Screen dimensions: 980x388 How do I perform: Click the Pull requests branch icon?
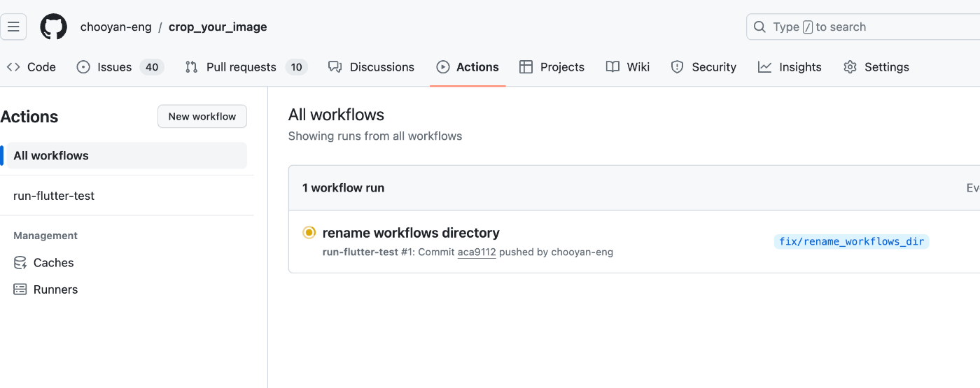191,67
